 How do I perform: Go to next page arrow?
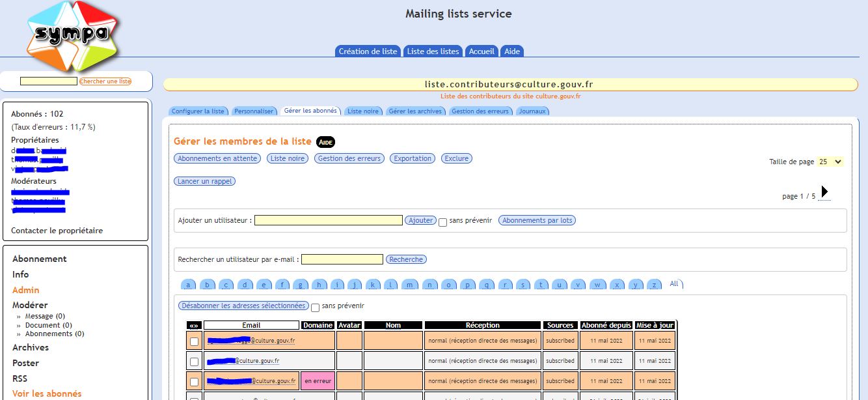coord(824,192)
